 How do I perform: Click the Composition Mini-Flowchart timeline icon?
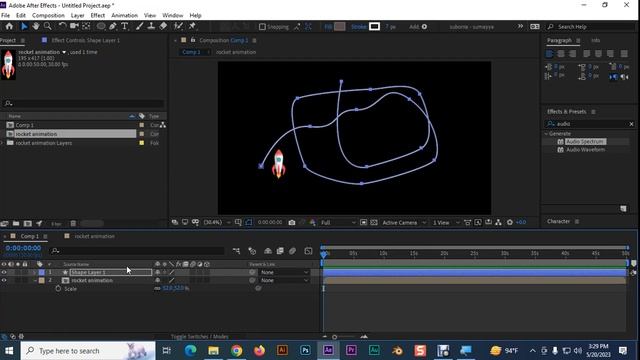[236, 251]
